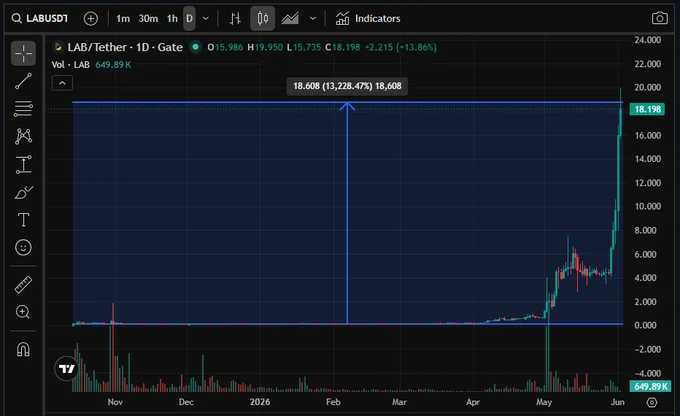This screenshot has height=416, width=680.
Task: Click the Apr label on time axis
Action: 473,402
